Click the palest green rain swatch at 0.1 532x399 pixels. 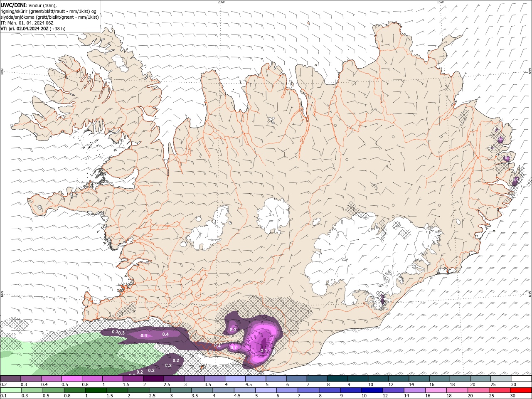(x=10, y=390)
